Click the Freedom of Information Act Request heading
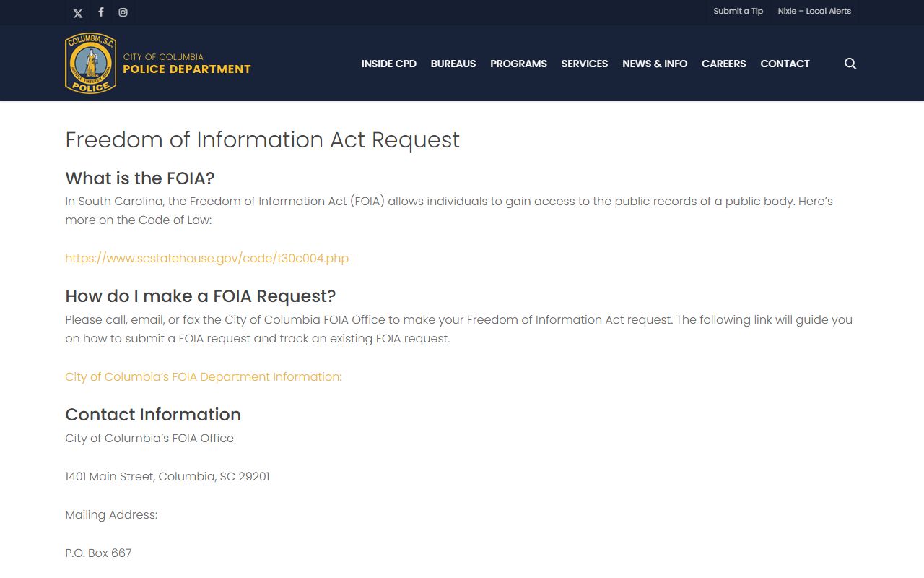Viewport: 924px width, 578px height. 262,139
